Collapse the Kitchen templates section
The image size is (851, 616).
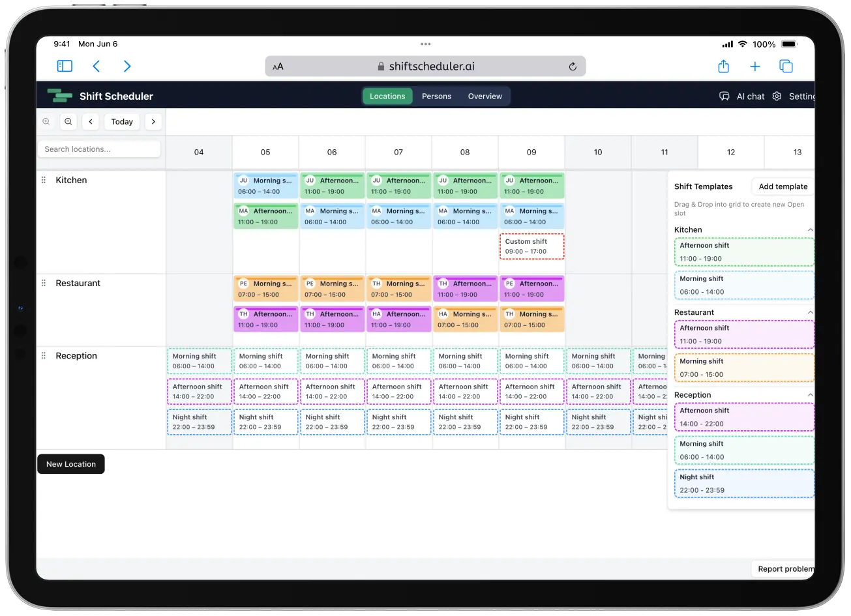tap(810, 229)
